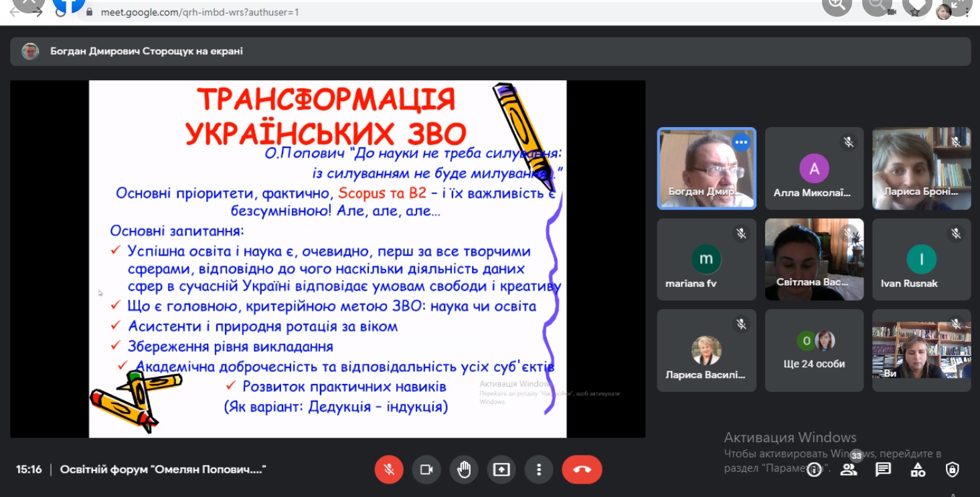Click the presenter banner "Богдан Дмирович Сторощук на екрані"
The image size is (980, 497).
click(x=147, y=52)
